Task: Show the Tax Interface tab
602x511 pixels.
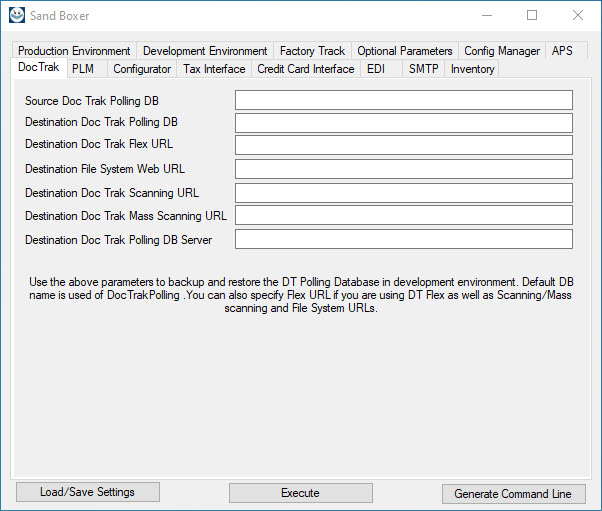Action: (x=214, y=69)
